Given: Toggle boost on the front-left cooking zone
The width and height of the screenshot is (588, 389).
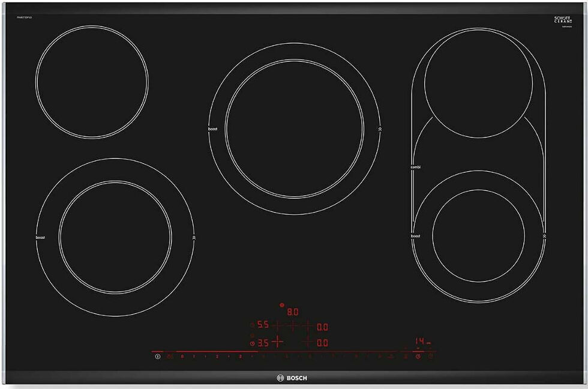Looking at the screenshot, I should (x=40, y=238).
